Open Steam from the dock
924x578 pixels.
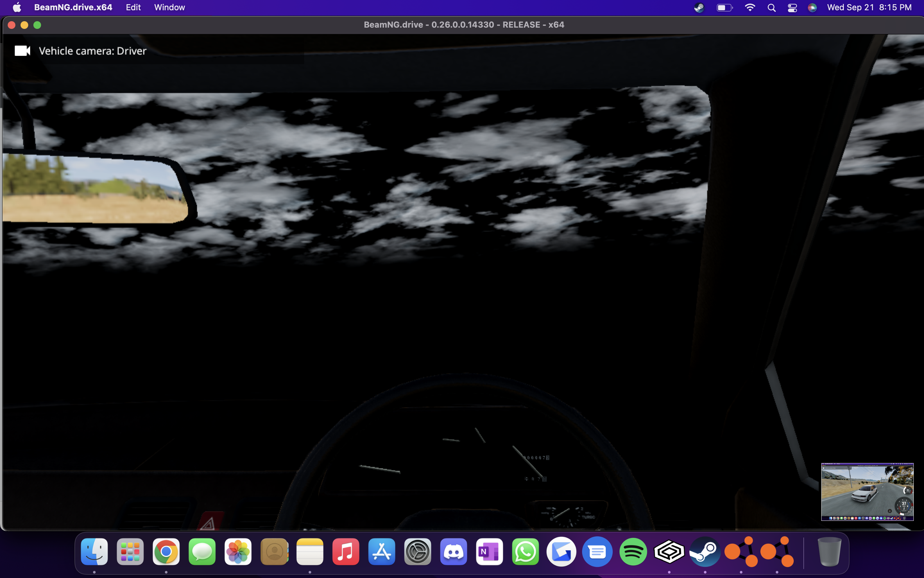click(705, 552)
